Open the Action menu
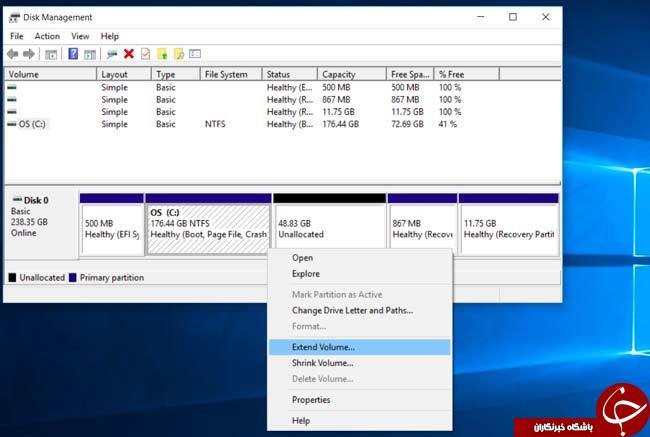650x437 pixels. [x=47, y=36]
